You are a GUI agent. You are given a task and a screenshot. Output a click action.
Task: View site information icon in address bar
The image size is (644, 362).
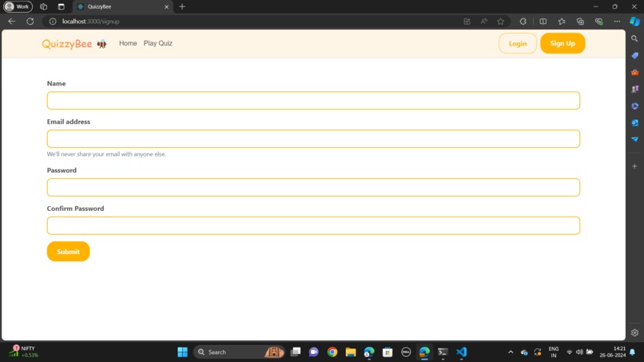coord(53,22)
